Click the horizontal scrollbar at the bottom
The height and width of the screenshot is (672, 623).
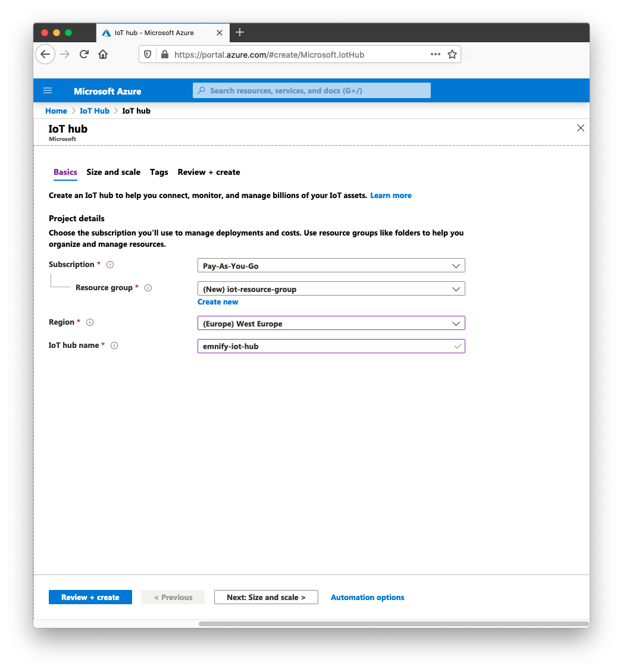coord(393,624)
